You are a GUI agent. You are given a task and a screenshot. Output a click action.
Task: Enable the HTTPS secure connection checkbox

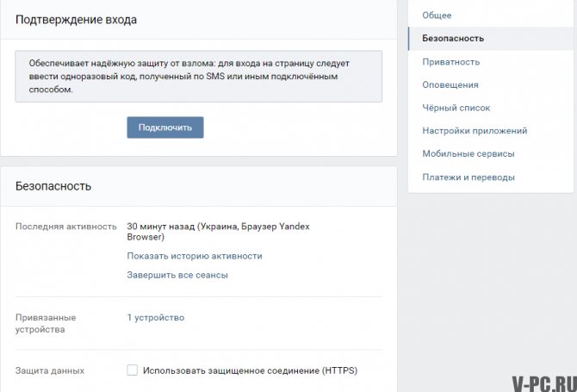click(x=132, y=370)
